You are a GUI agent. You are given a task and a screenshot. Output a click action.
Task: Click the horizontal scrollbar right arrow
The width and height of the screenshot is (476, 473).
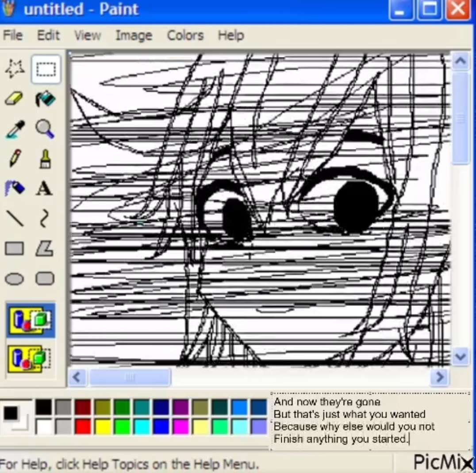pyautogui.click(x=439, y=377)
